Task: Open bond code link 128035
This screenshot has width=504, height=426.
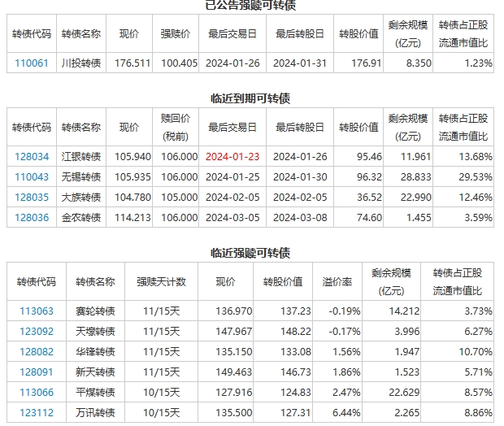Action: [32, 197]
